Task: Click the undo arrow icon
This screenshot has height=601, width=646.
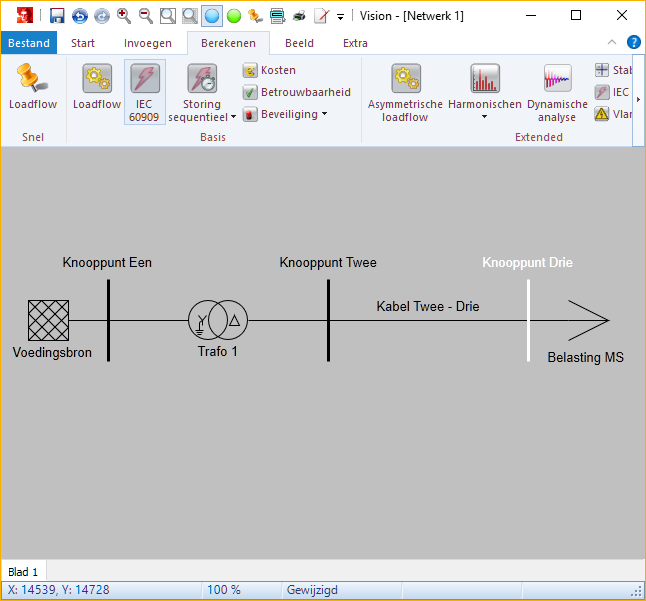Action: 79,16
